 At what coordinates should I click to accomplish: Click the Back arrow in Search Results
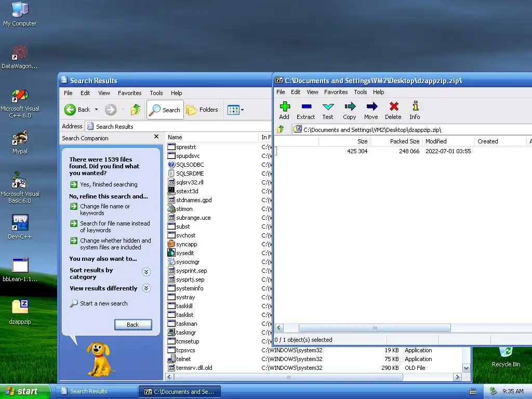(x=77, y=110)
